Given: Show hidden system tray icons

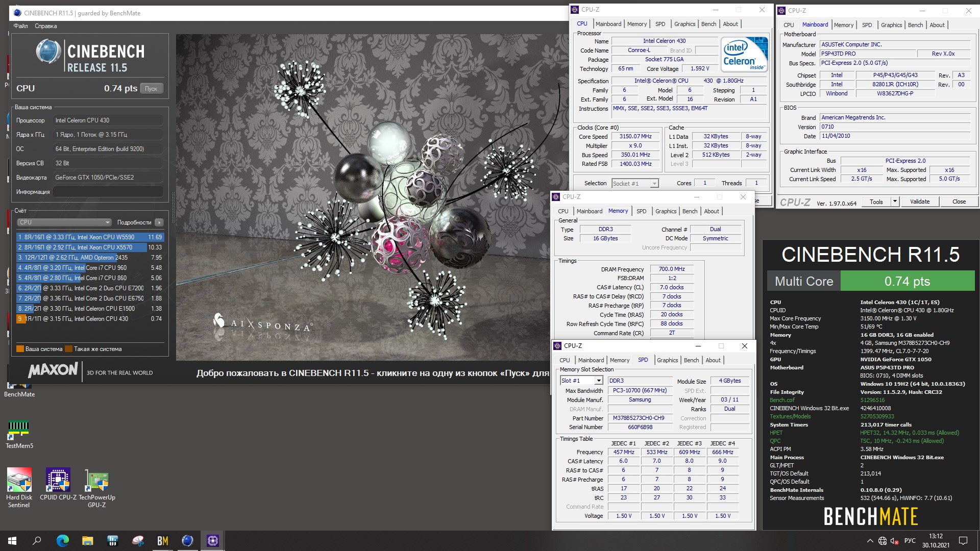Looking at the screenshot, I should (870, 541).
